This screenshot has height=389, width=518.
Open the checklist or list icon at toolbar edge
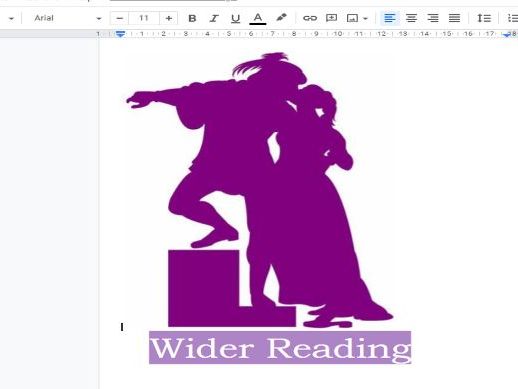pos(512,18)
